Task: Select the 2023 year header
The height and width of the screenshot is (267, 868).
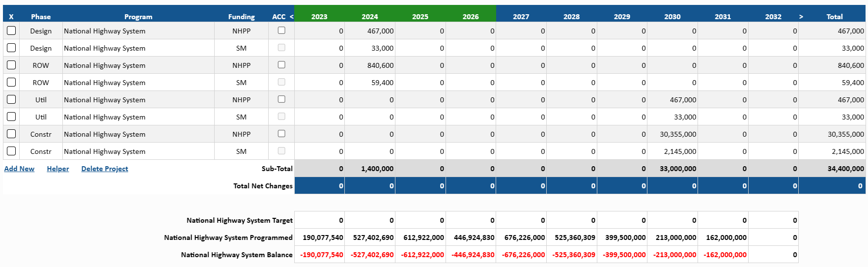Action: [x=319, y=16]
